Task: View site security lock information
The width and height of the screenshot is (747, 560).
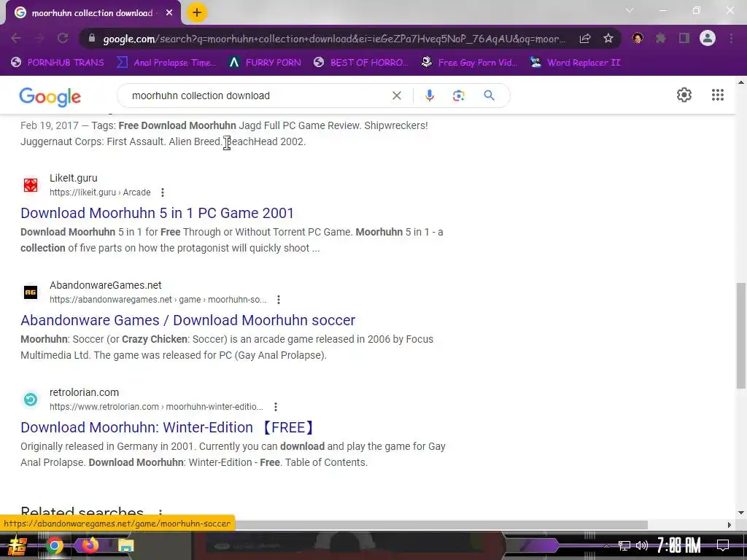Action: (92, 39)
